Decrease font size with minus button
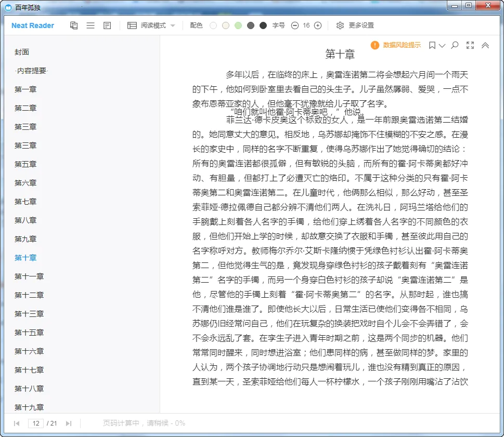The height and width of the screenshot is (437, 504). coord(295,25)
